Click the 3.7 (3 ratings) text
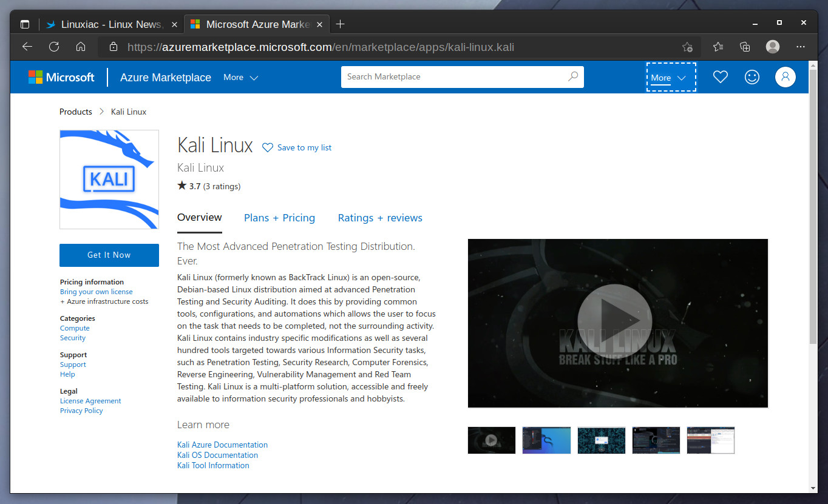Image resolution: width=828 pixels, height=504 pixels. [209, 186]
